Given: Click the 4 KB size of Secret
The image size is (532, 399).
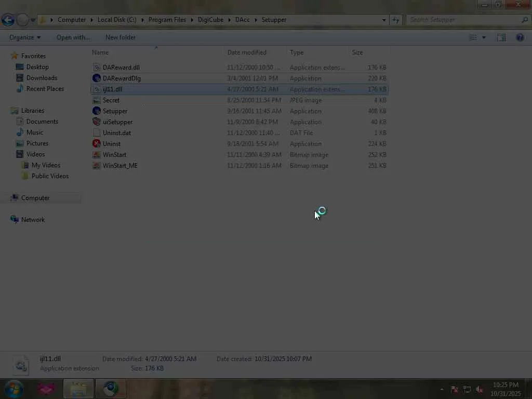Looking at the screenshot, I should pyautogui.click(x=380, y=100).
